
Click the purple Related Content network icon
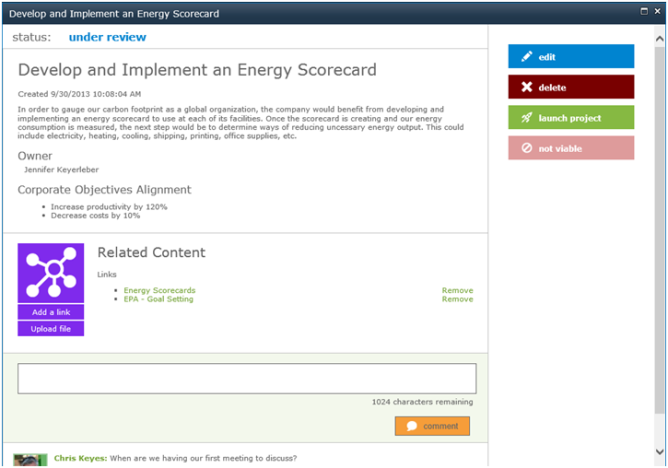pyautogui.click(x=51, y=273)
